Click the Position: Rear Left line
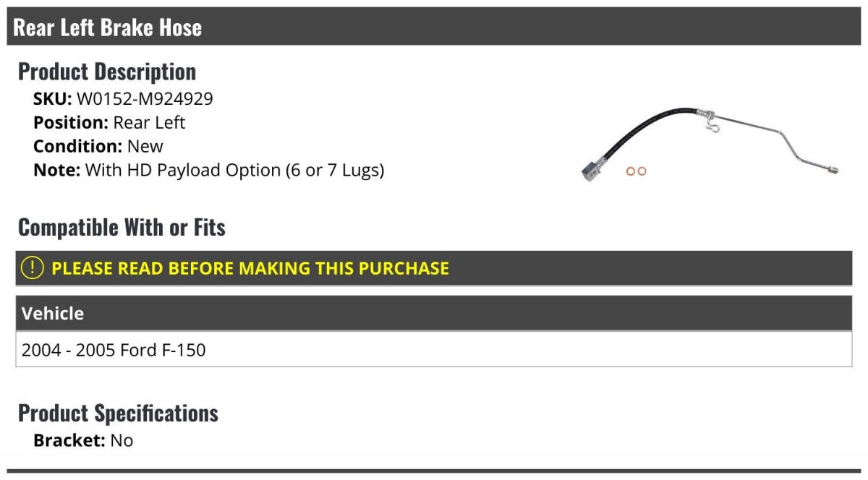The height and width of the screenshot is (480, 868). point(109,123)
